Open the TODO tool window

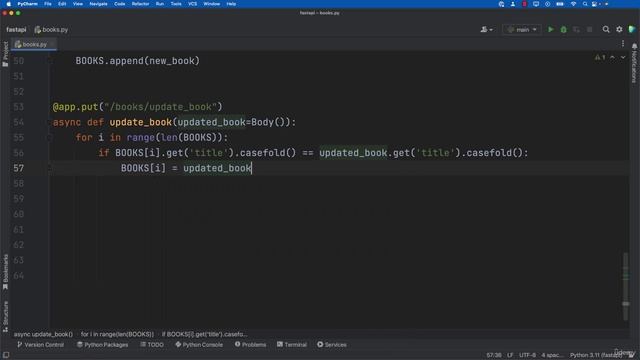[152, 344]
